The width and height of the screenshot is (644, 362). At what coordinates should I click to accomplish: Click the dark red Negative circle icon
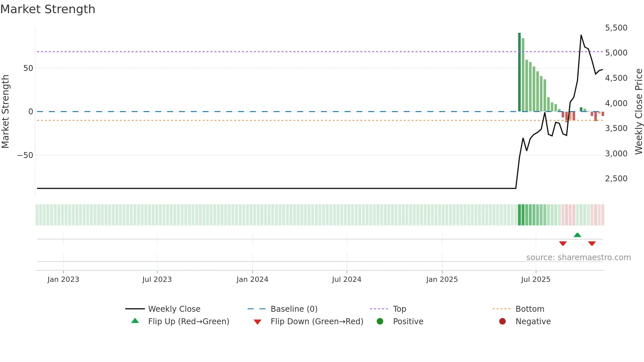tap(502, 321)
